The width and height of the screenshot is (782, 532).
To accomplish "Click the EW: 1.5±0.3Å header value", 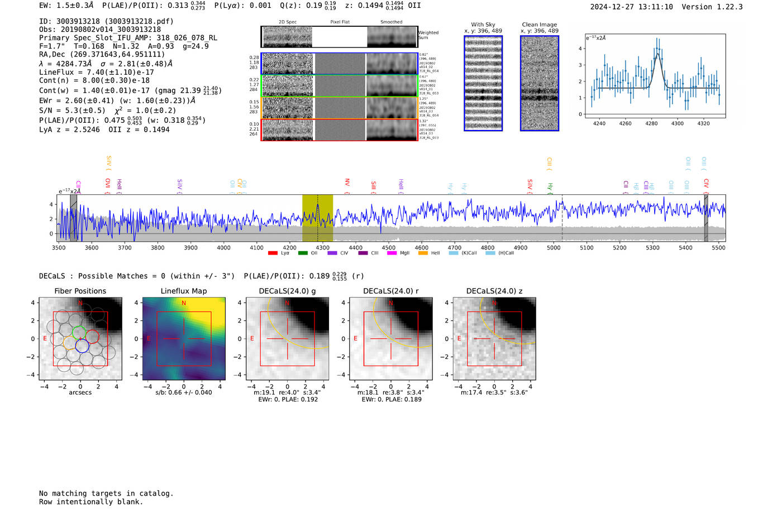I will [x=66, y=6].
